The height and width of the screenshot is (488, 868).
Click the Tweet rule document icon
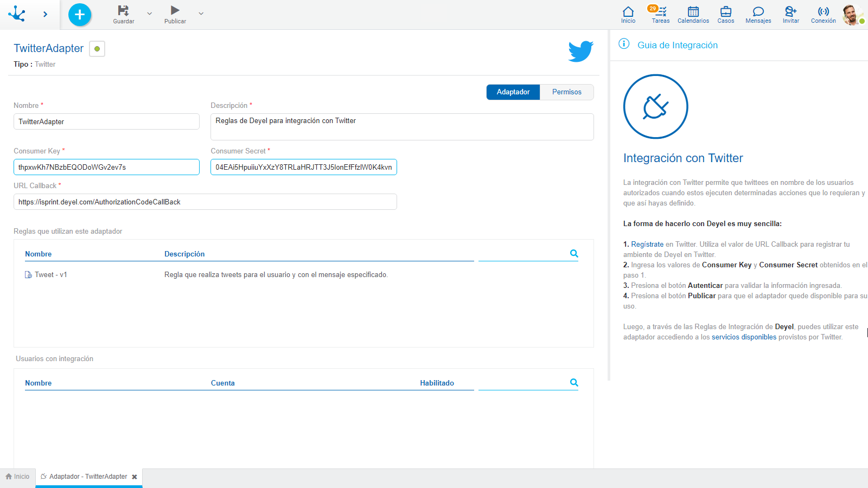click(x=29, y=275)
